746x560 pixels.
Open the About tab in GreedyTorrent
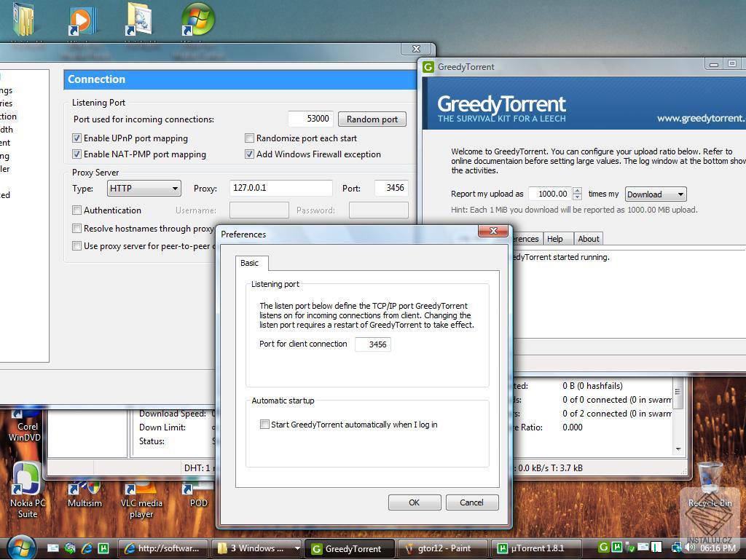[x=589, y=239]
